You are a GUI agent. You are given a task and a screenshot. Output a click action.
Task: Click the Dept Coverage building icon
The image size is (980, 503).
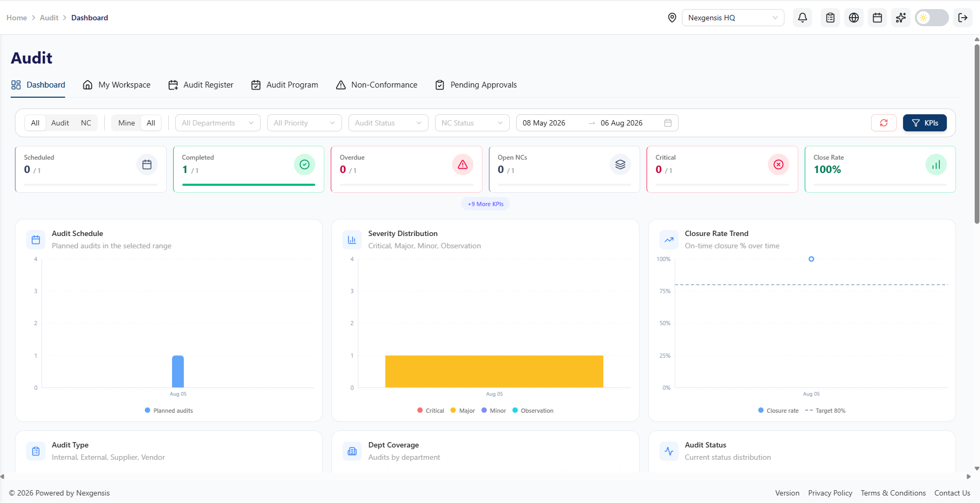(x=352, y=451)
